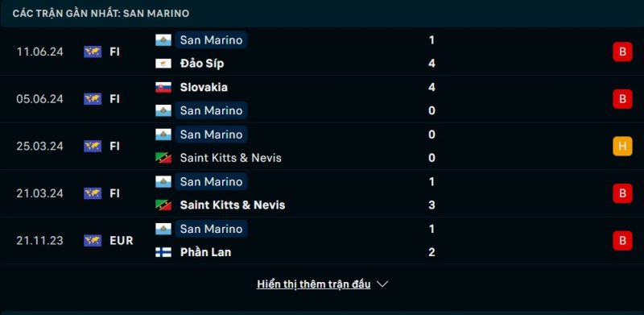Click the 25.03.24 match date
This screenshot has height=315, width=644.
coord(39,147)
